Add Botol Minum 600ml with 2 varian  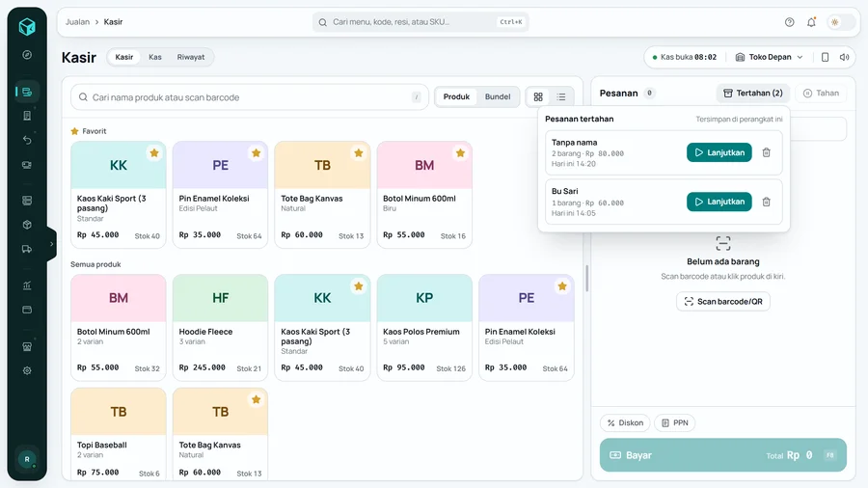coord(119,328)
